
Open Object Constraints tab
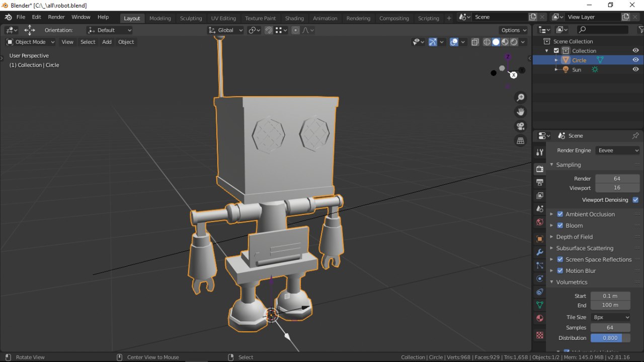(540, 292)
